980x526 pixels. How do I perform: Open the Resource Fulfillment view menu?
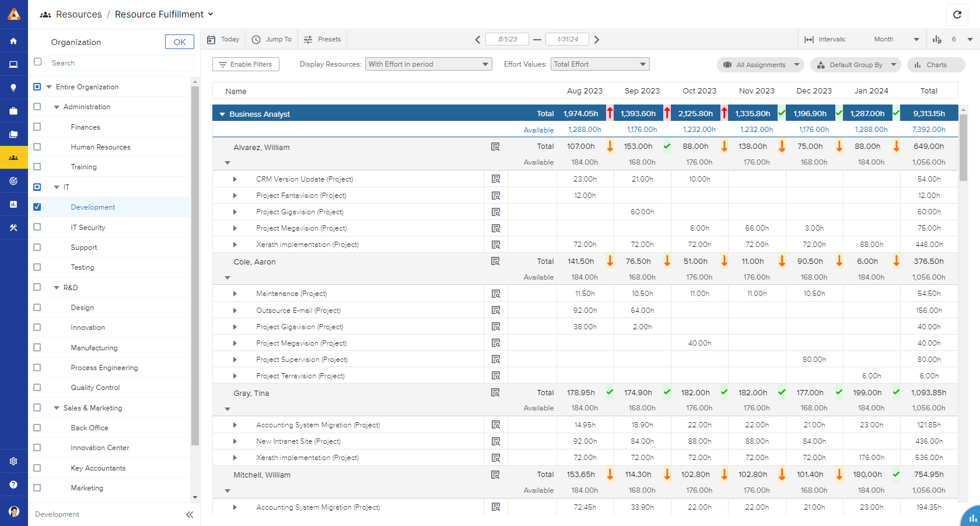(x=211, y=14)
